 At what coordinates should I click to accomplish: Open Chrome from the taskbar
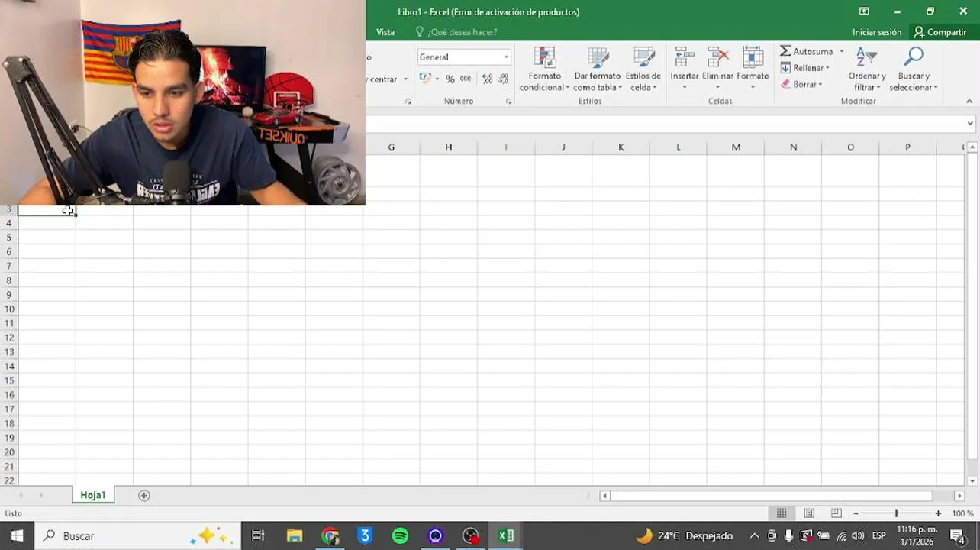click(x=330, y=536)
